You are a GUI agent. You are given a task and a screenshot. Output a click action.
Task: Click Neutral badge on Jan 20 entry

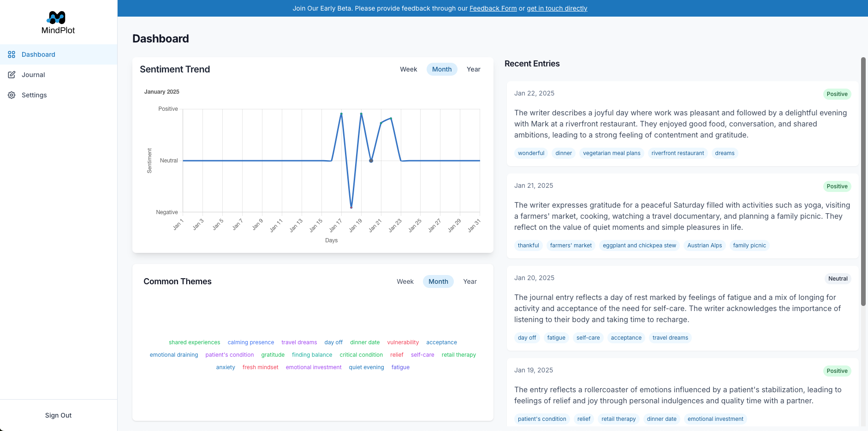pyautogui.click(x=838, y=279)
